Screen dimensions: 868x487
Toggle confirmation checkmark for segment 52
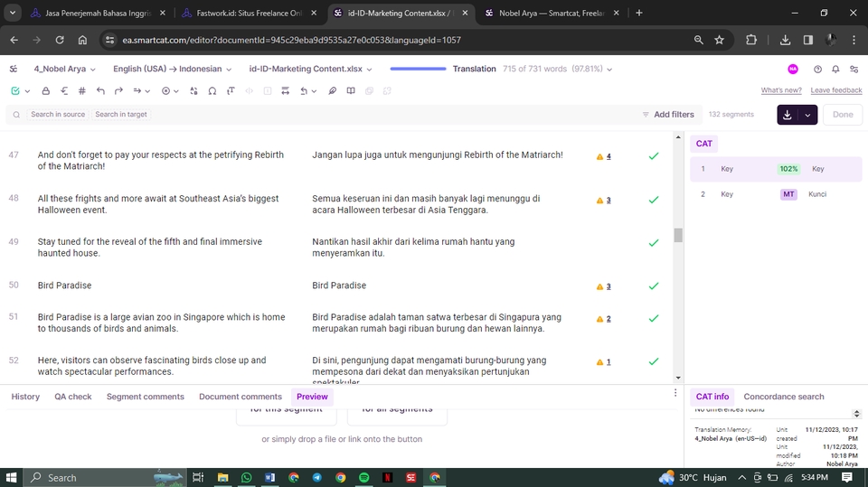tap(654, 361)
